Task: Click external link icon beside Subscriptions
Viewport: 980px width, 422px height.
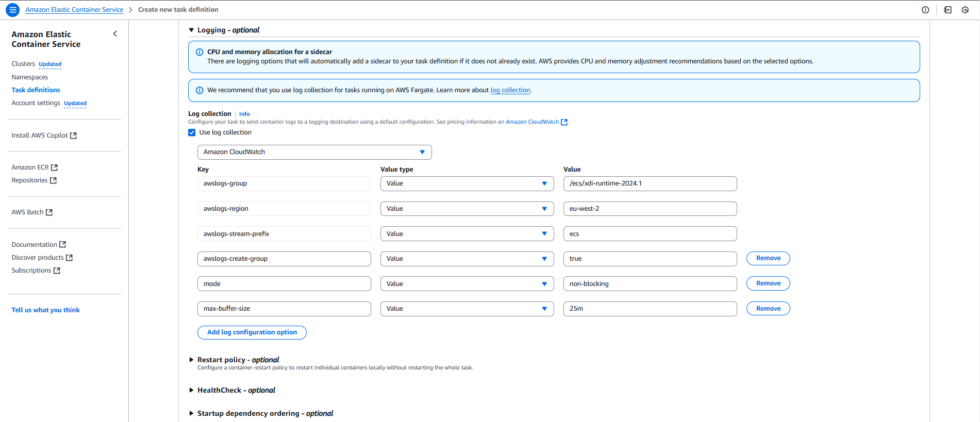Action: [57, 271]
